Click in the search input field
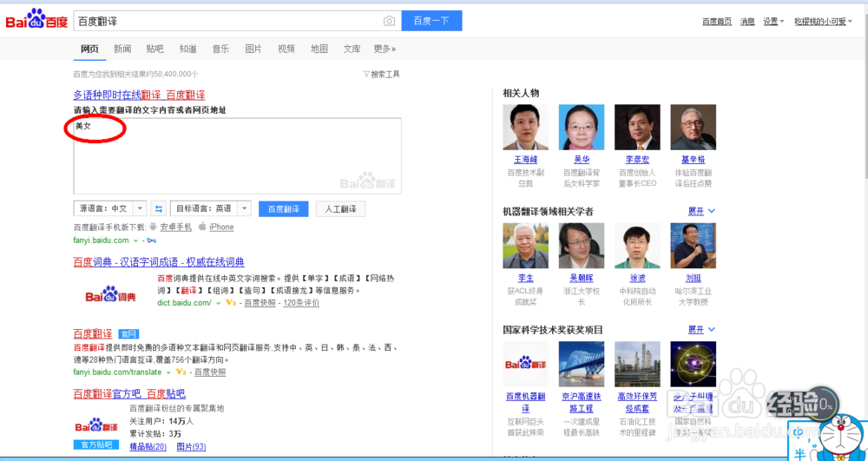 pos(227,21)
